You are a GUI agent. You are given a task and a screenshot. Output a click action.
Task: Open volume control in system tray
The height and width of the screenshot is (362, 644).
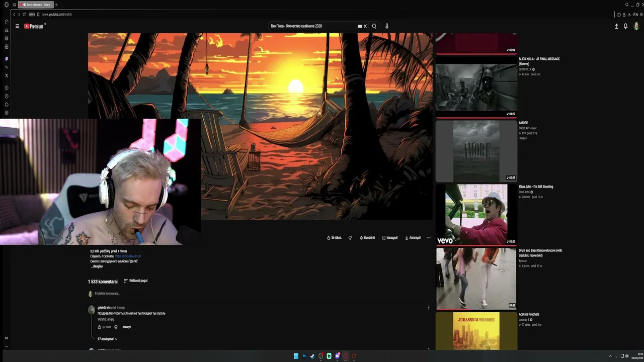[x=626, y=356]
